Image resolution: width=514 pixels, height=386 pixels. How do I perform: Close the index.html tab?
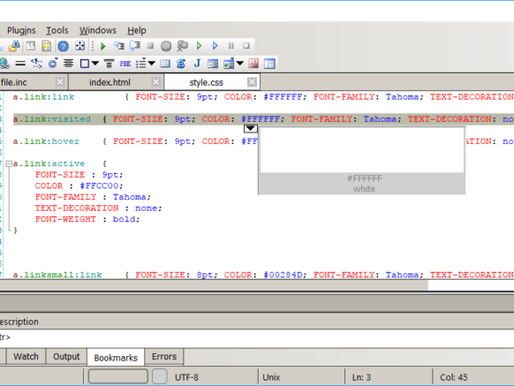click(156, 82)
